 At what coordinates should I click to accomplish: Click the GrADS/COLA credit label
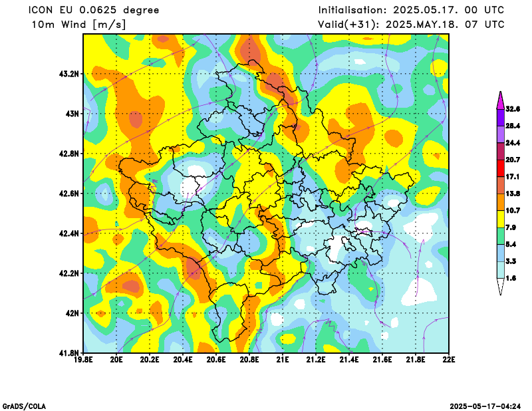click(24, 406)
